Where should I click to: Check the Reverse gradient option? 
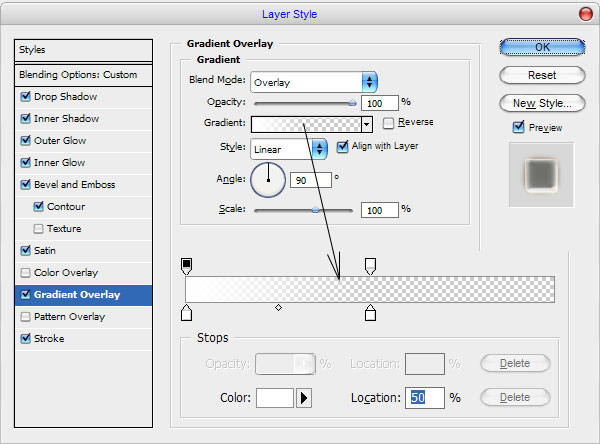pyautogui.click(x=388, y=123)
